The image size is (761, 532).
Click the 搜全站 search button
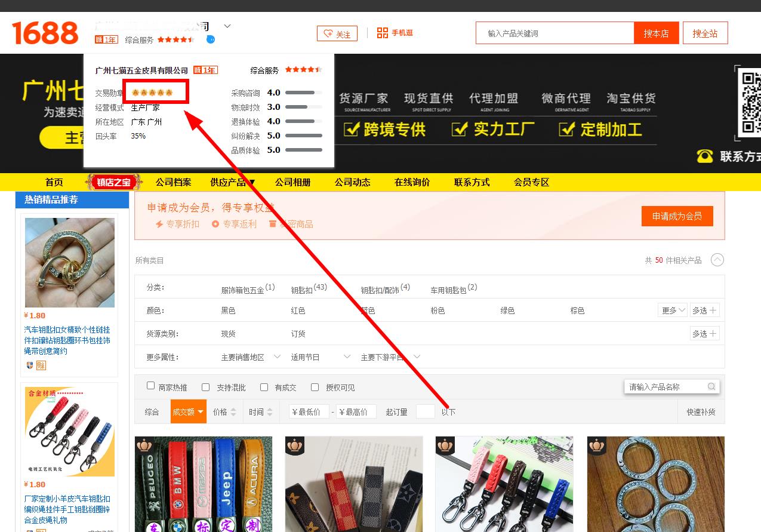click(x=705, y=33)
